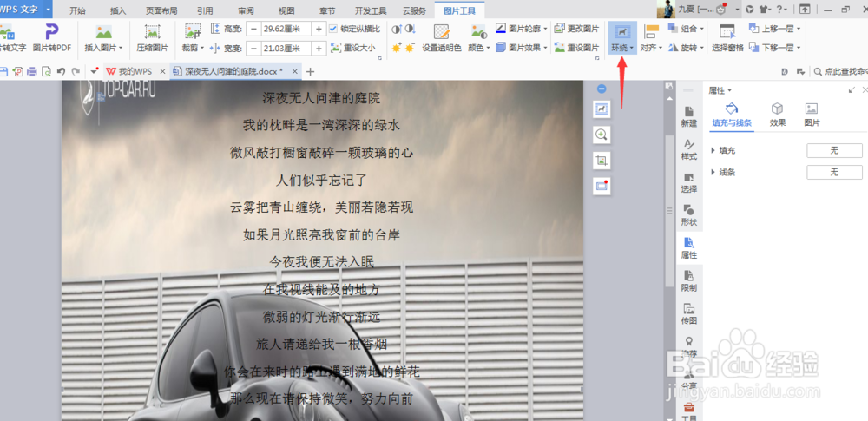
Task: Switch to the 视图 ribbon tab
Action: [286, 10]
